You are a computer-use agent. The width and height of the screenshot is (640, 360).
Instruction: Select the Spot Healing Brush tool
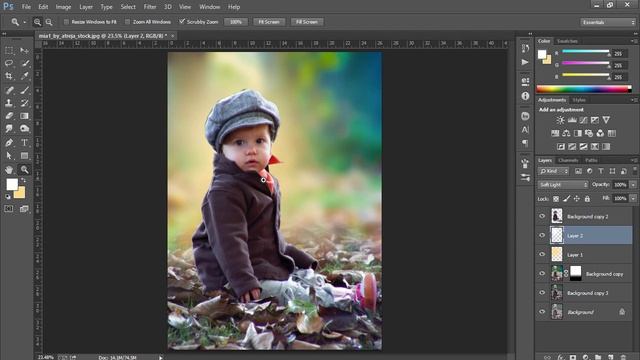tap(9, 90)
